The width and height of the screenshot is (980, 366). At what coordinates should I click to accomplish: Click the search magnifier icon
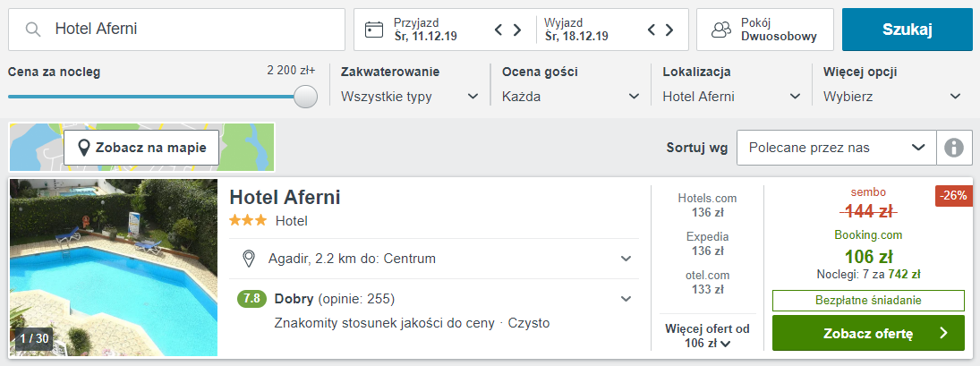point(33,30)
